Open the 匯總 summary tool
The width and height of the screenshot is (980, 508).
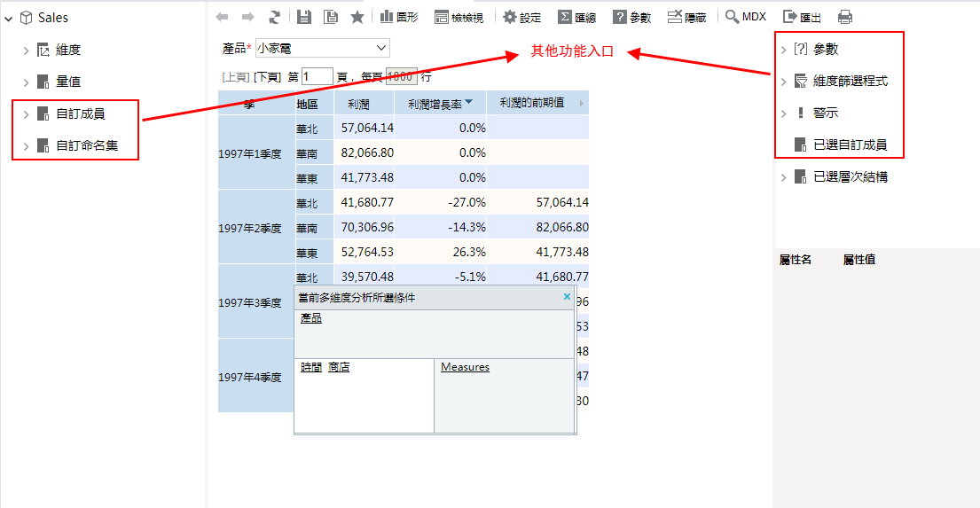pos(576,17)
